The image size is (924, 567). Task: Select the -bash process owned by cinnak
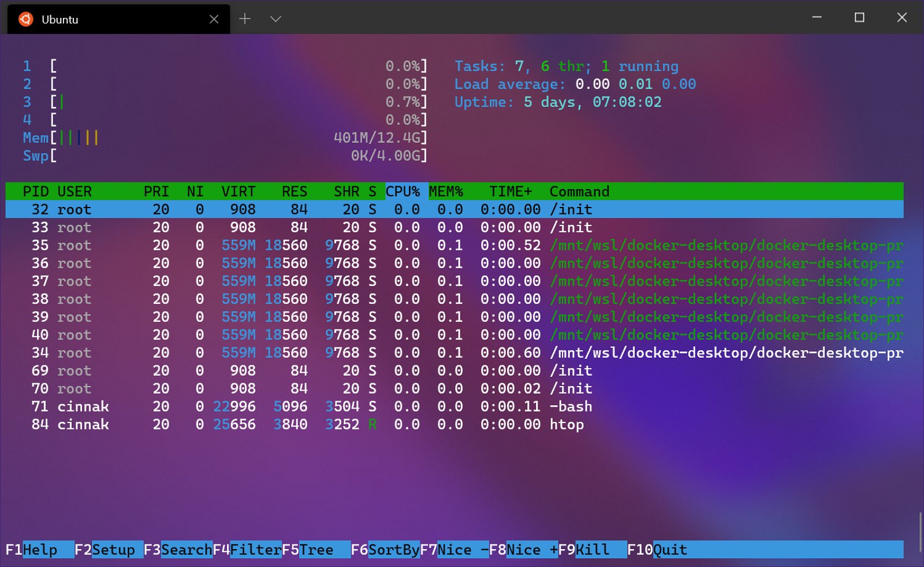(x=231, y=406)
